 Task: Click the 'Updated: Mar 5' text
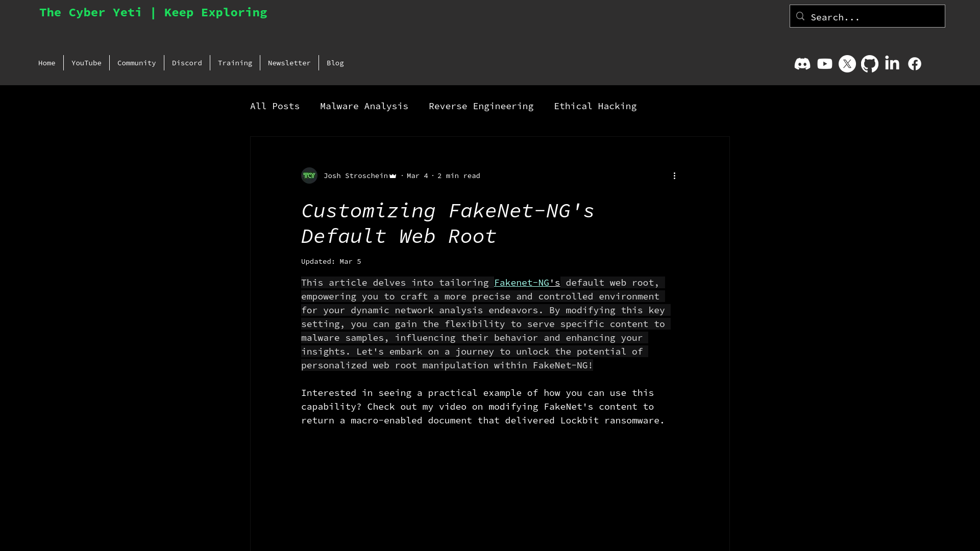pyautogui.click(x=331, y=261)
